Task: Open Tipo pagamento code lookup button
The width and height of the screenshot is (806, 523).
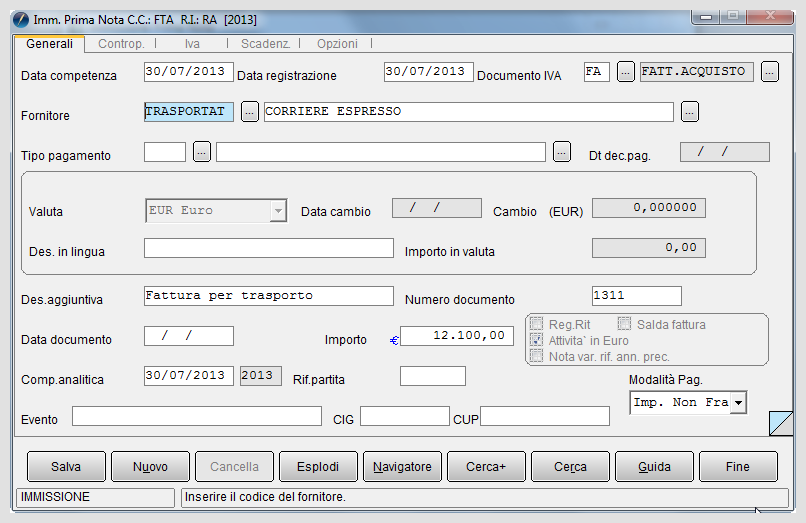Action: click(x=202, y=152)
